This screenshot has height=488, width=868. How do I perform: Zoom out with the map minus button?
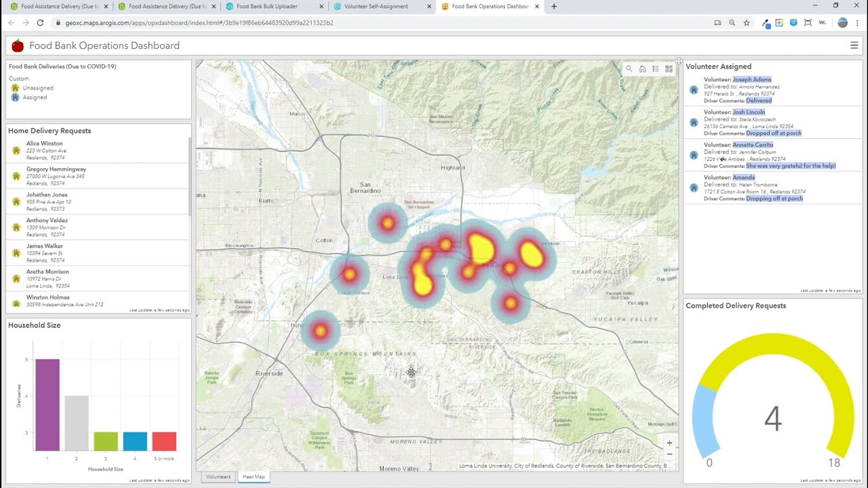pos(669,454)
